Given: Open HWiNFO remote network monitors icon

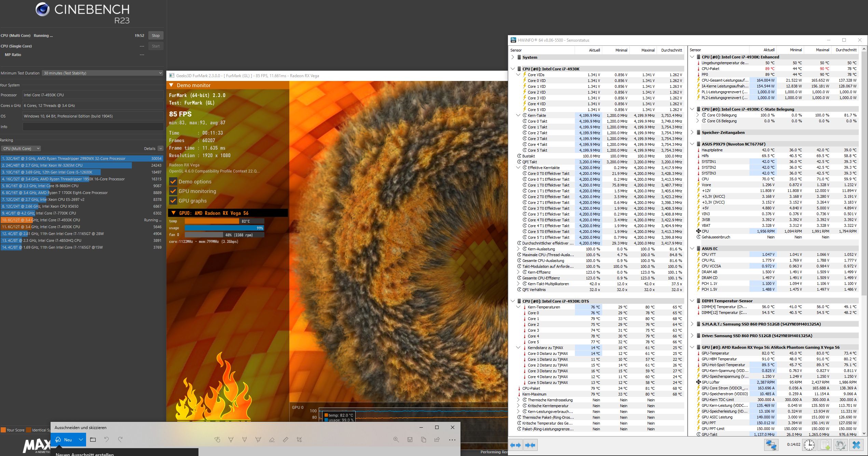Looking at the screenshot, I should click(771, 445).
